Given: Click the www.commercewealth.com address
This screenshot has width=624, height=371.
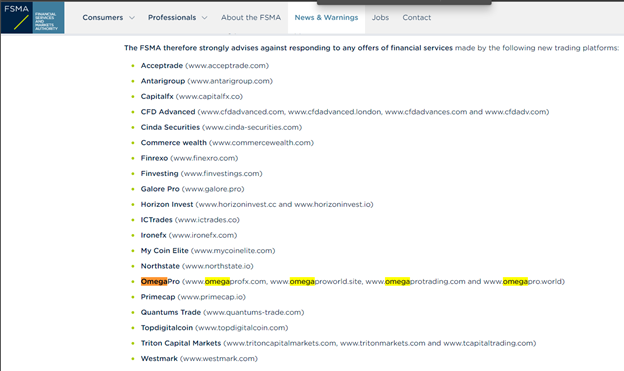Looking at the screenshot, I should [261, 143].
